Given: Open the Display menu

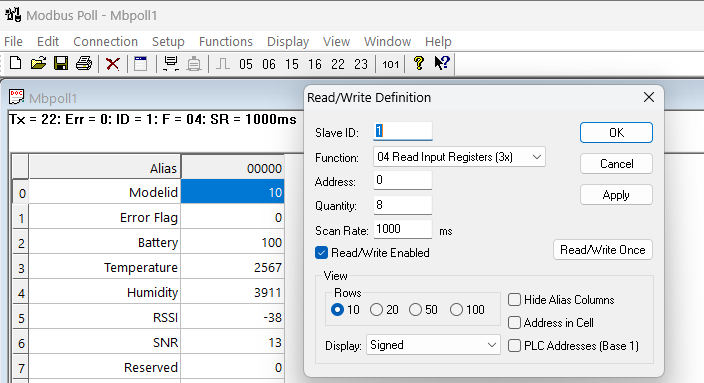Looking at the screenshot, I should tap(288, 41).
